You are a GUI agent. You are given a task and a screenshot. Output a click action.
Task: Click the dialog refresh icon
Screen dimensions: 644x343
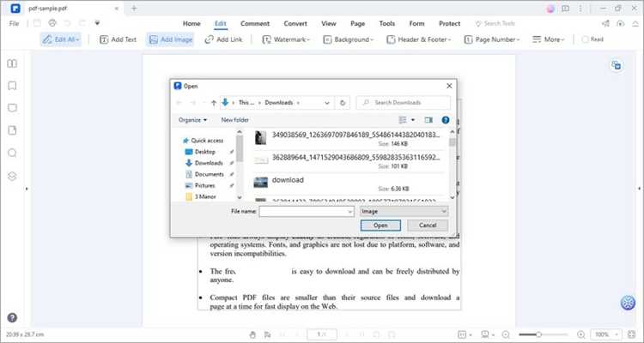[343, 103]
